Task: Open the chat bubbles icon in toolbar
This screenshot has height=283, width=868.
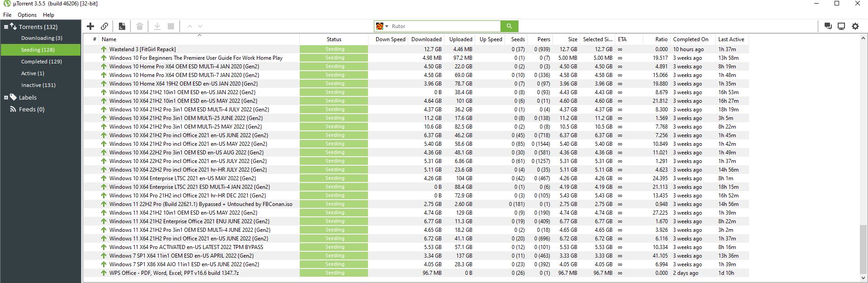Action: (x=828, y=26)
